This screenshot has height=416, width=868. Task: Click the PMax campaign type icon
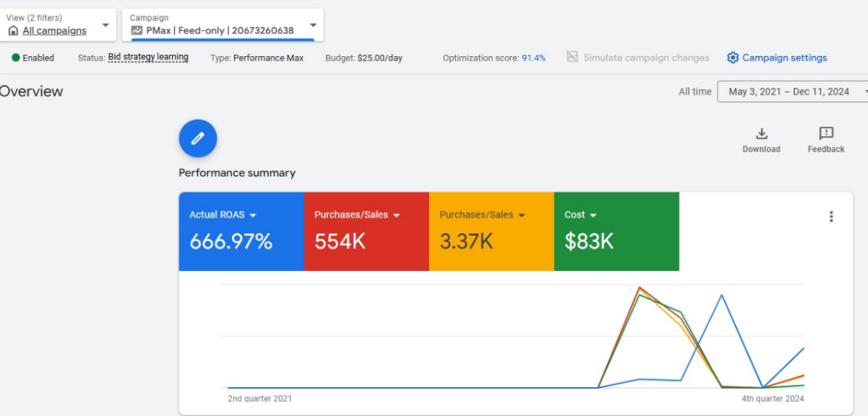point(137,31)
